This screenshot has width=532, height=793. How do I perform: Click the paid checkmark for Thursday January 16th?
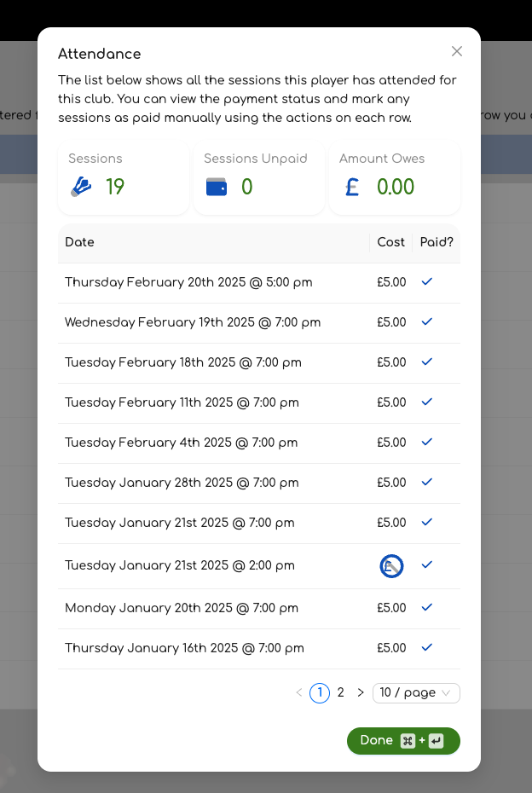pos(427,647)
